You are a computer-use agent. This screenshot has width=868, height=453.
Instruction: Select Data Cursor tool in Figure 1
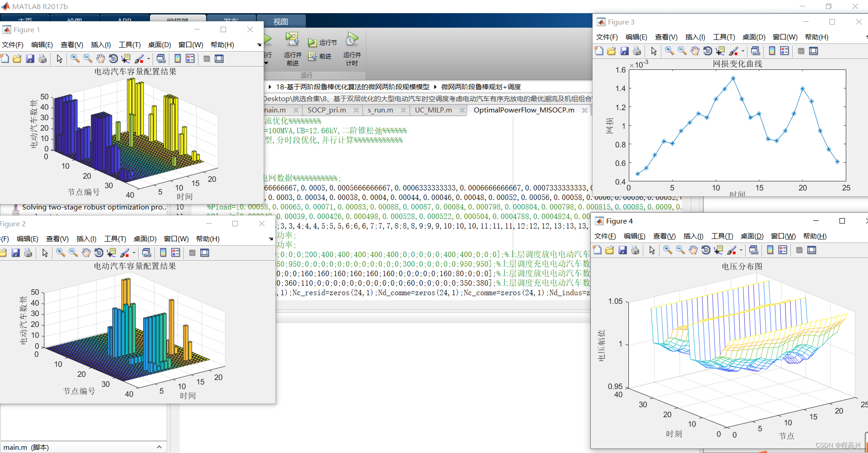coord(126,58)
